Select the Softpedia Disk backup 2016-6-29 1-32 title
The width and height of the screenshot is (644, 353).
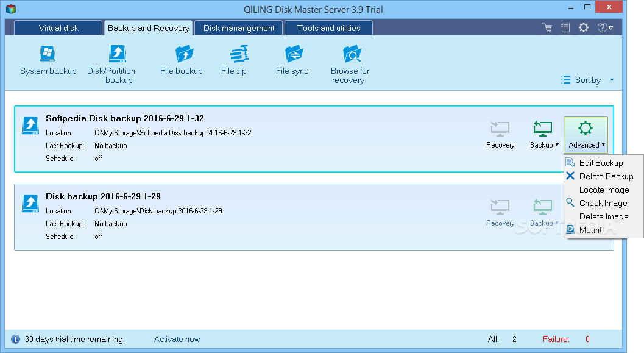pyautogui.click(x=125, y=118)
